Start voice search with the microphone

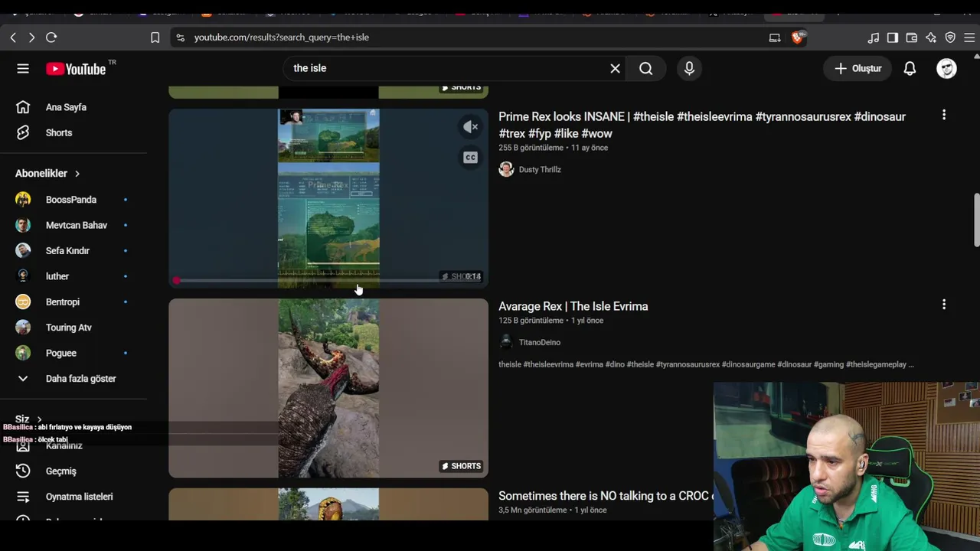(x=689, y=69)
